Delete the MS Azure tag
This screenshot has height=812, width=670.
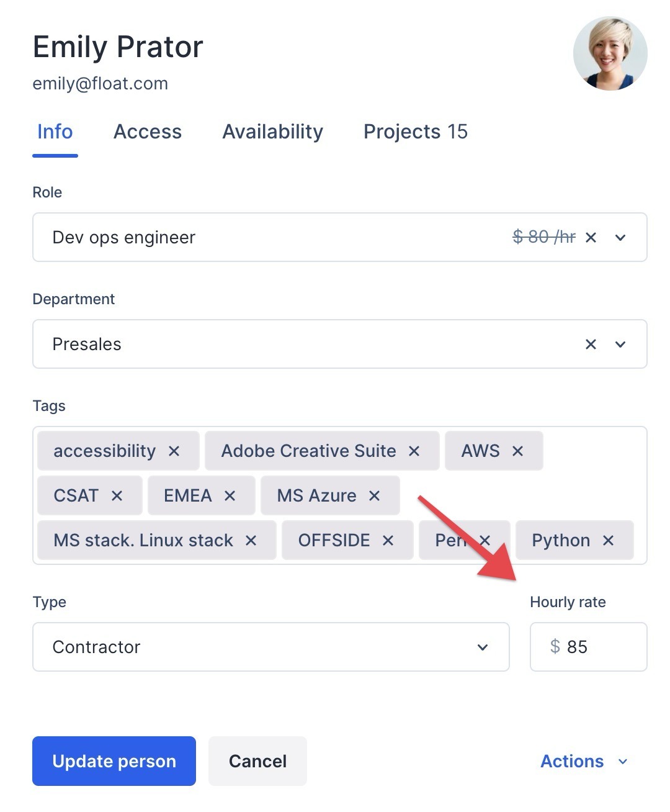coord(374,496)
